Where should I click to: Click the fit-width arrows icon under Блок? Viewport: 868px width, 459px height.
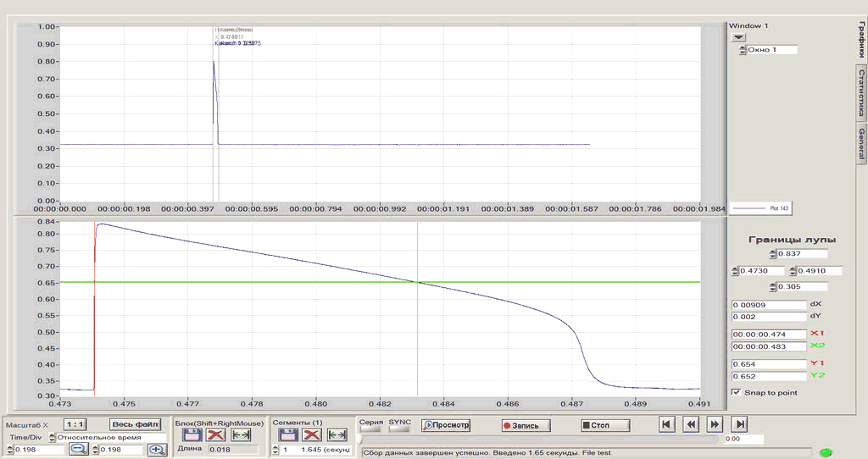(x=241, y=435)
